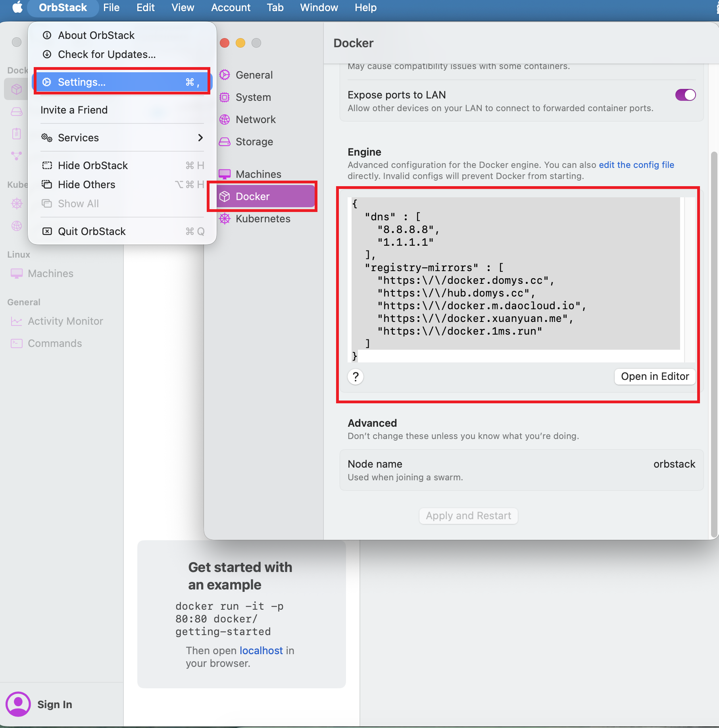Click the Hide OrbStack icon

[47, 166]
